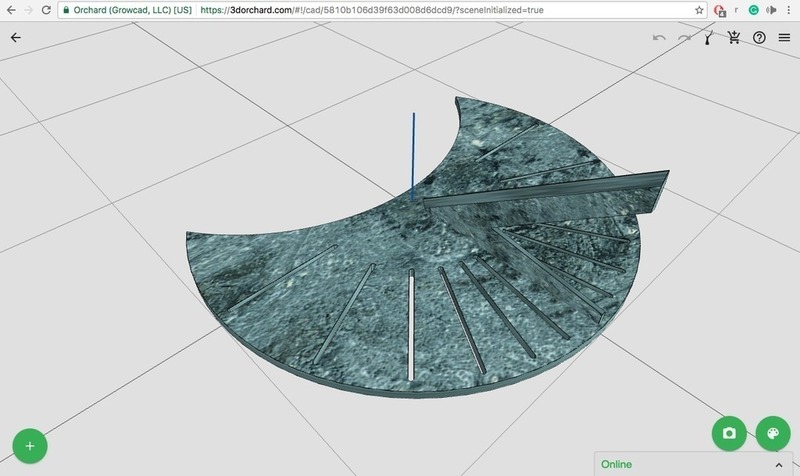Click the green plus add button
The height and width of the screenshot is (476, 800).
pyautogui.click(x=30, y=446)
